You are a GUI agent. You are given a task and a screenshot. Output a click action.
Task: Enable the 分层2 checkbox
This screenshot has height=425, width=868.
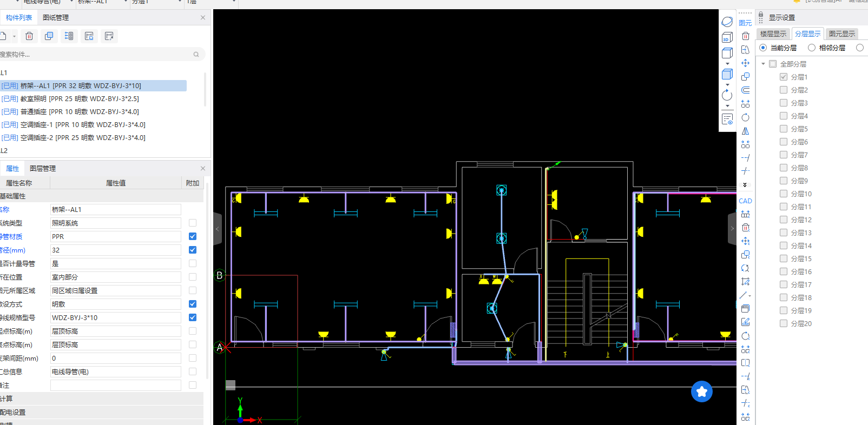(x=784, y=90)
